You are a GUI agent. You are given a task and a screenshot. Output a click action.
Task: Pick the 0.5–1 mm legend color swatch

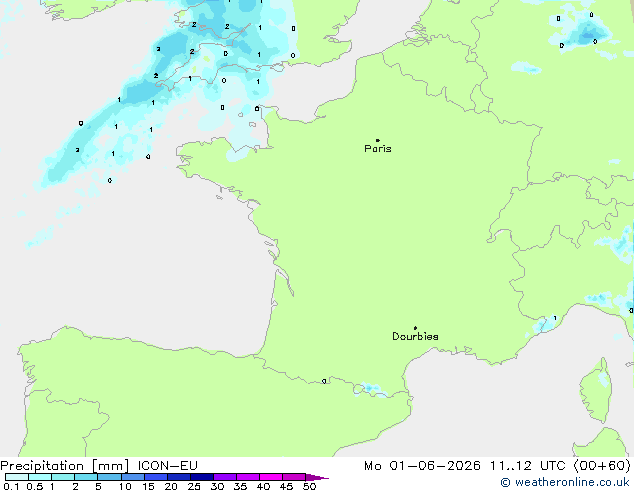click(x=40, y=477)
